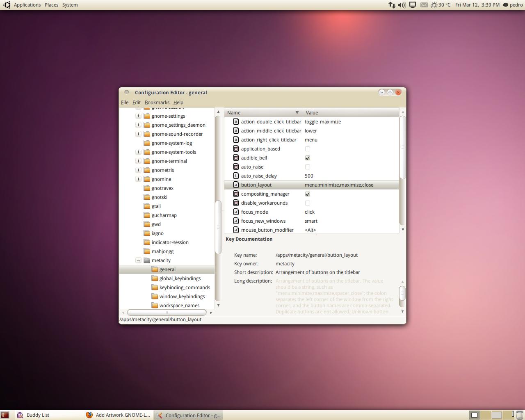
Task: Click the button_layout value menu:minimize,maximize,close
Action: (339, 185)
